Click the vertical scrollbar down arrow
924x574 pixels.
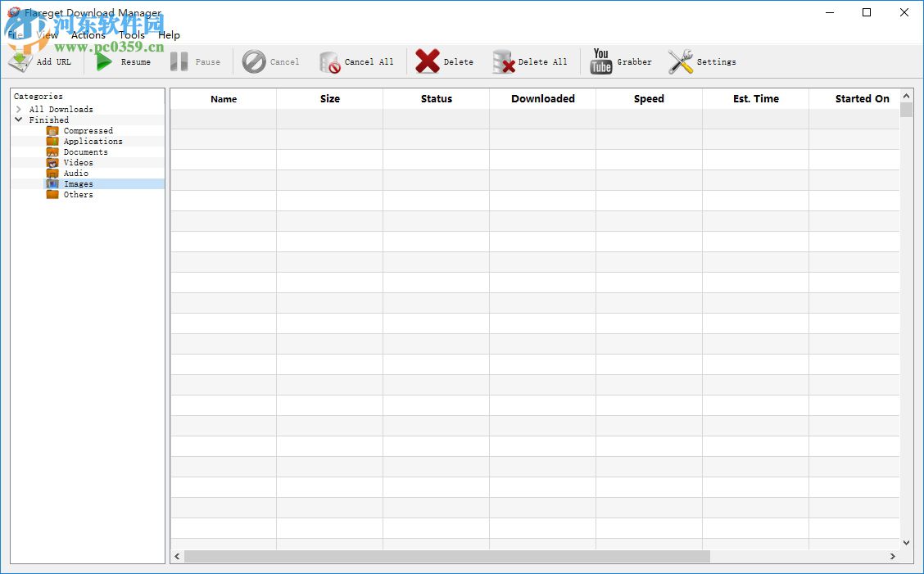click(906, 543)
